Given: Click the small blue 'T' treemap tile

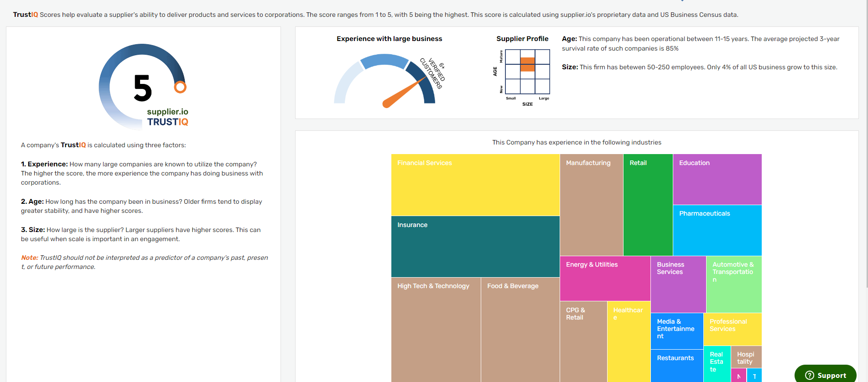Looking at the screenshot, I should tap(754, 375).
